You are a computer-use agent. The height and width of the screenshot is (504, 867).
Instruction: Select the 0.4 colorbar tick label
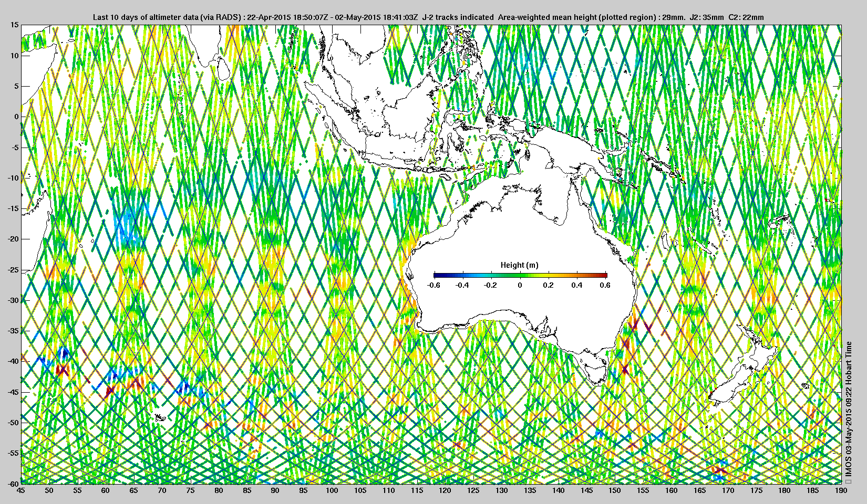(x=577, y=285)
